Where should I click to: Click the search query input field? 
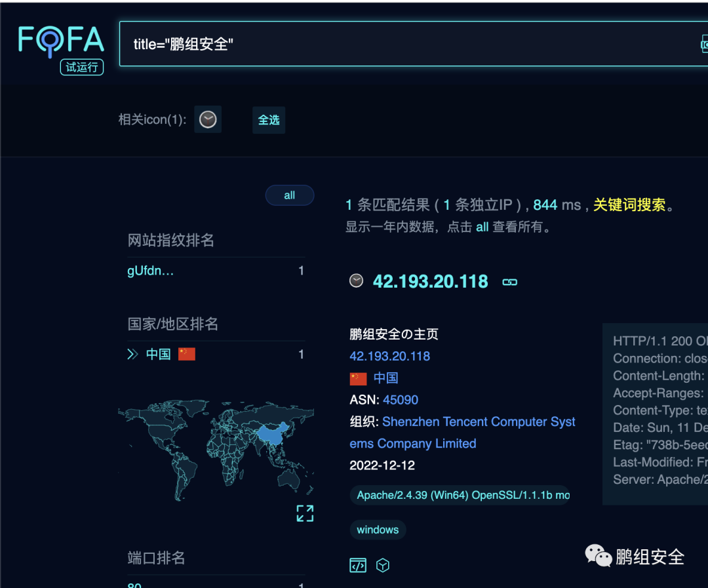click(x=413, y=44)
